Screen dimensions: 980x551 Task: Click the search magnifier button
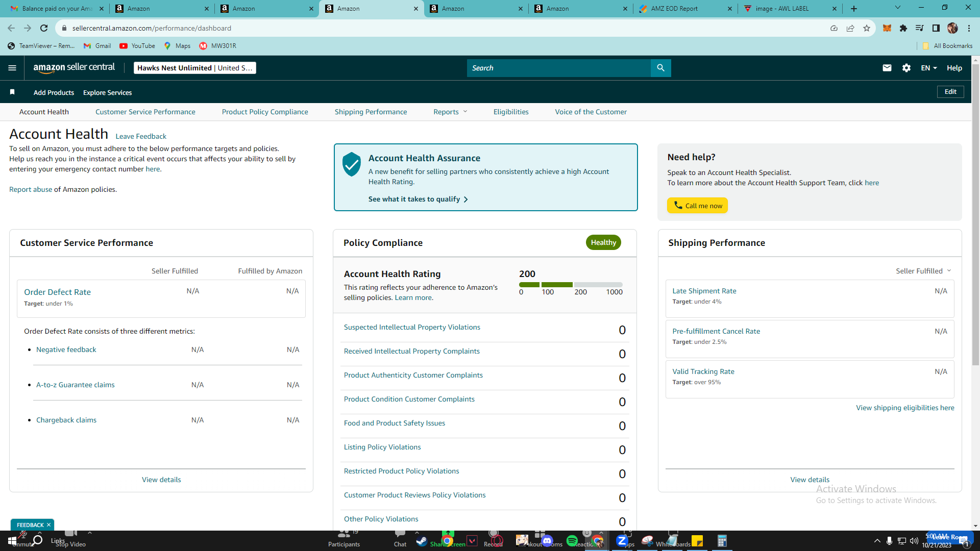[660, 68]
